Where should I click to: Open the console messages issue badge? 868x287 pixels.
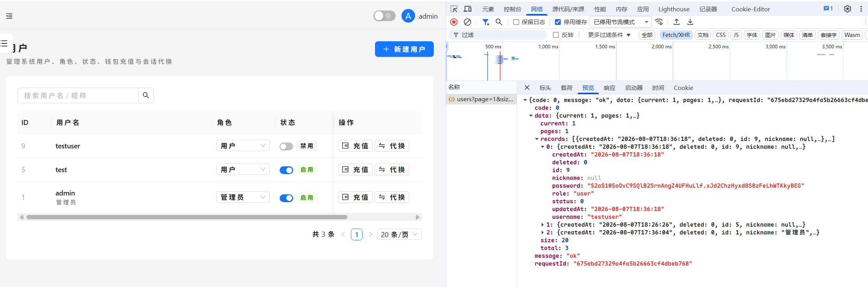point(828,9)
